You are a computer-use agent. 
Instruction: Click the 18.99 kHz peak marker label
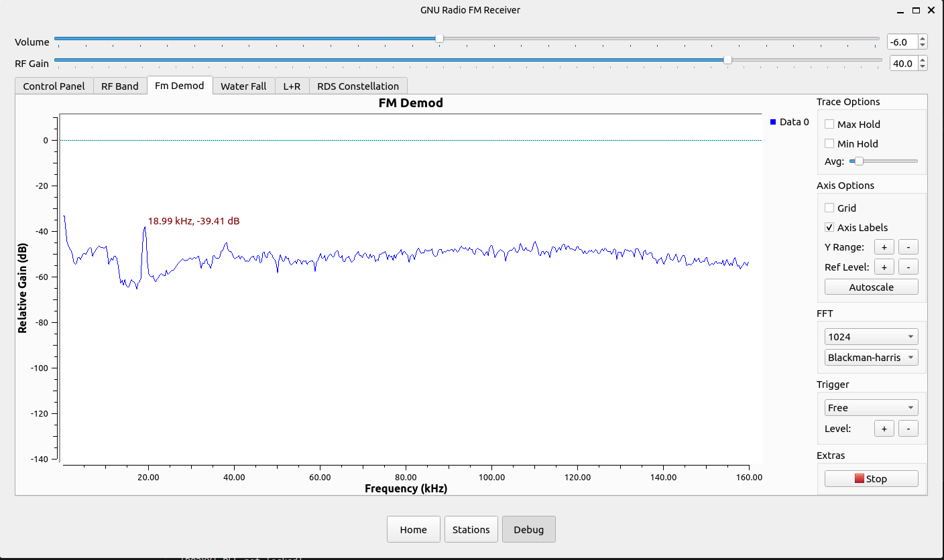tap(193, 220)
